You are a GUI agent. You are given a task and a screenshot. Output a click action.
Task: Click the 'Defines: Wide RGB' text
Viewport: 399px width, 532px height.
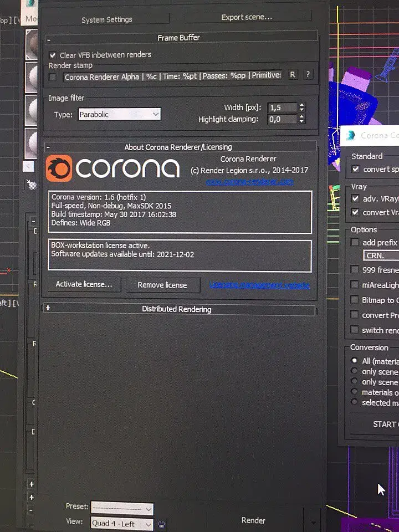81,223
